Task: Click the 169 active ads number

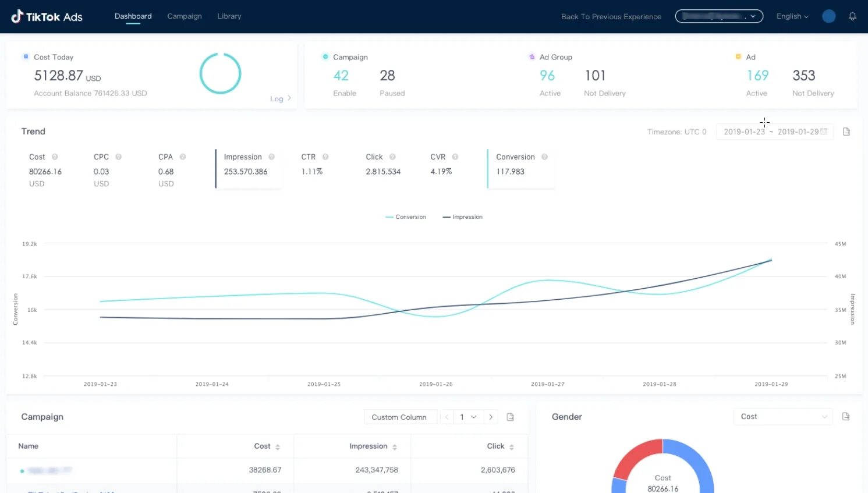Action: [x=758, y=76]
